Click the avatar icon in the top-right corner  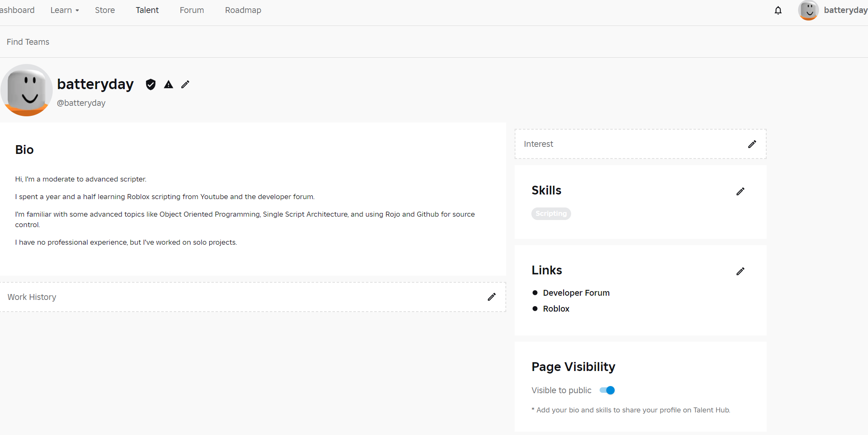pos(808,10)
